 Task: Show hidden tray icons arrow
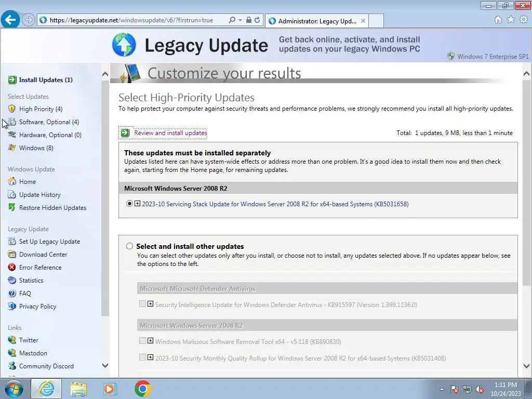coord(442,390)
